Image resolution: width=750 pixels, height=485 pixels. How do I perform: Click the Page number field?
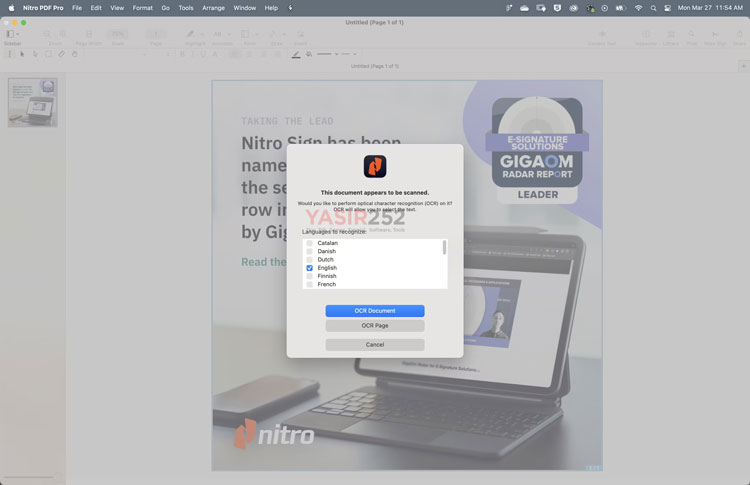[x=155, y=34]
